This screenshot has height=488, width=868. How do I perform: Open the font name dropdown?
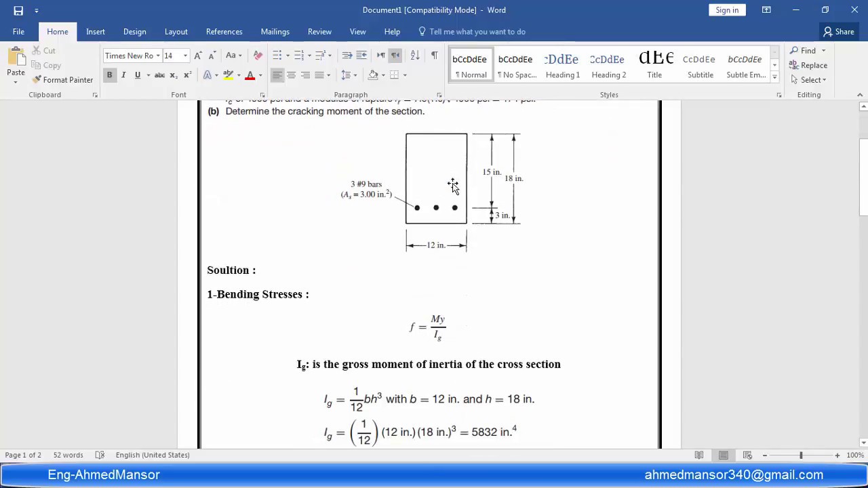(158, 56)
